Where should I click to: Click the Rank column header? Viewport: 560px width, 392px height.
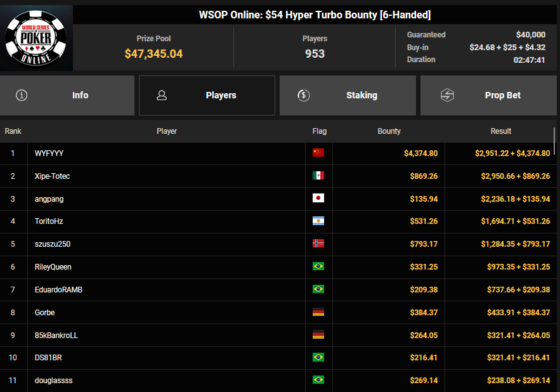[x=13, y=131]
